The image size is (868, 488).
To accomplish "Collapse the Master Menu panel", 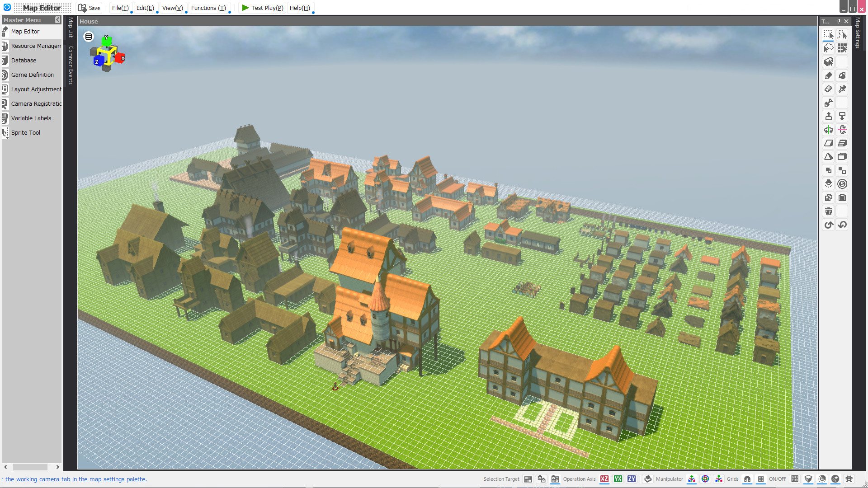I will (57, 20).
